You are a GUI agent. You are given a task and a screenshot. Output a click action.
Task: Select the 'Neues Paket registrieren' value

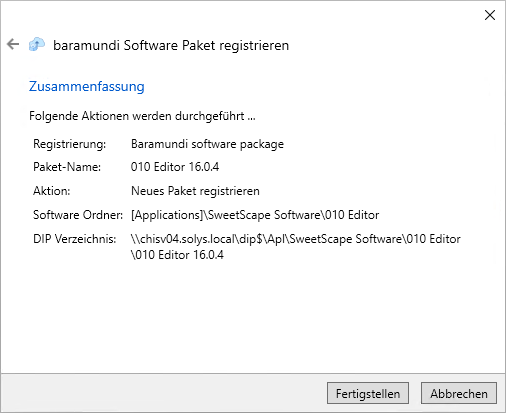pyautogui.click(x=195, y=191)
